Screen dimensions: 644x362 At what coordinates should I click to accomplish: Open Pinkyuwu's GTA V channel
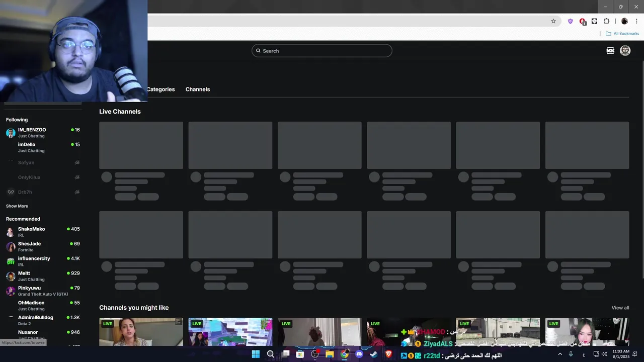43,291
